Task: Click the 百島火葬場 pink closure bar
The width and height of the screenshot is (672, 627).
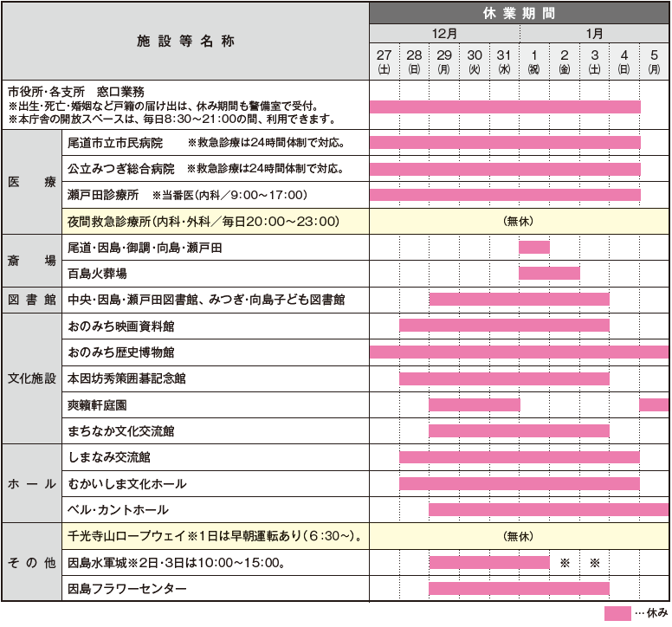Action: 549,274
